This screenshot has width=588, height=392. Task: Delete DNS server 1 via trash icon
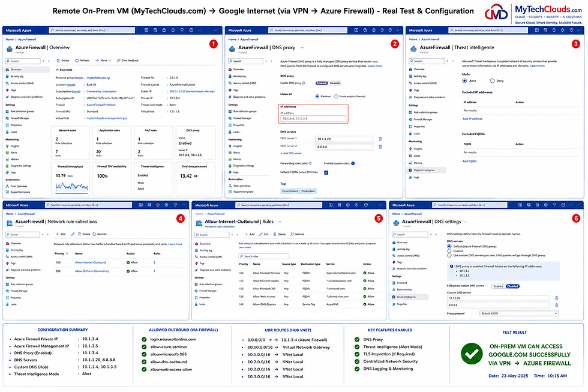click(x=380, y=139)
